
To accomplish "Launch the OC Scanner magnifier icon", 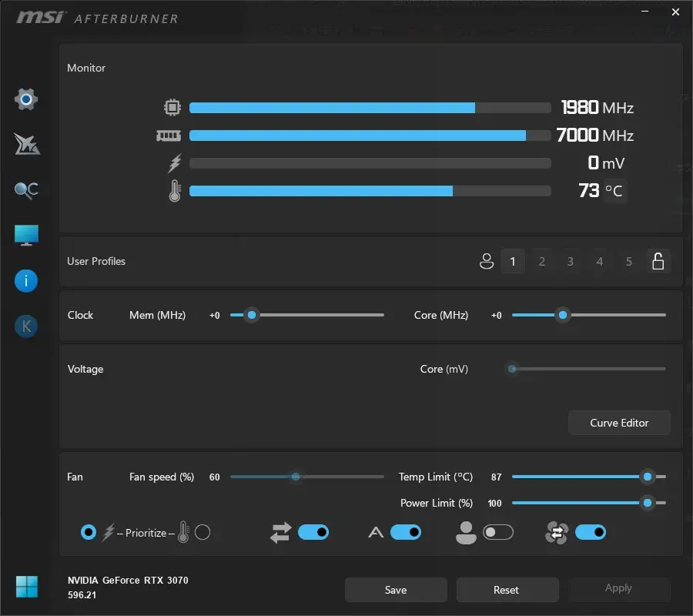I will pyautogui.click(x=26, y=190).
